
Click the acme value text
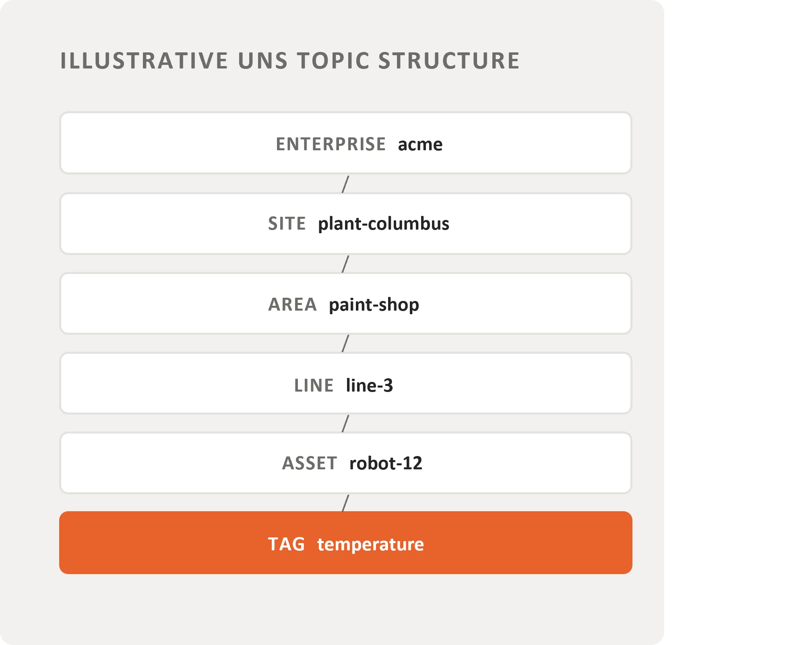pos(420,145)
